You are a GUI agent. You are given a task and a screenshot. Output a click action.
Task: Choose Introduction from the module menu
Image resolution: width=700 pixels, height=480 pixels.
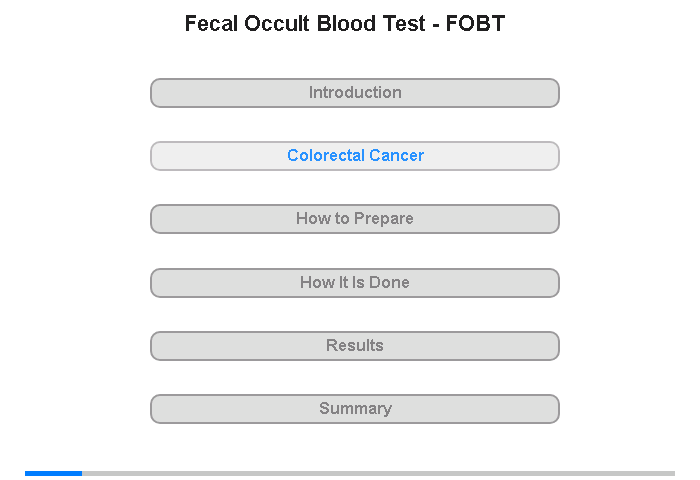click(355, 93)
